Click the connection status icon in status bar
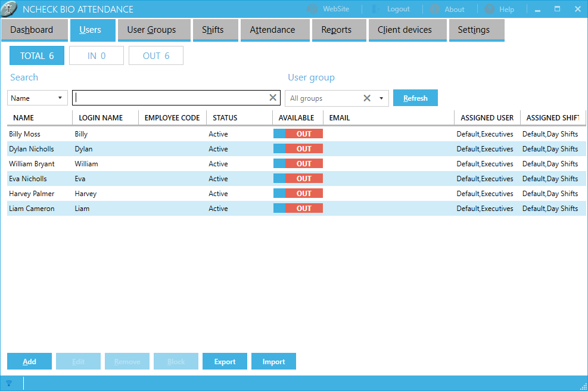 coord(9,383)
